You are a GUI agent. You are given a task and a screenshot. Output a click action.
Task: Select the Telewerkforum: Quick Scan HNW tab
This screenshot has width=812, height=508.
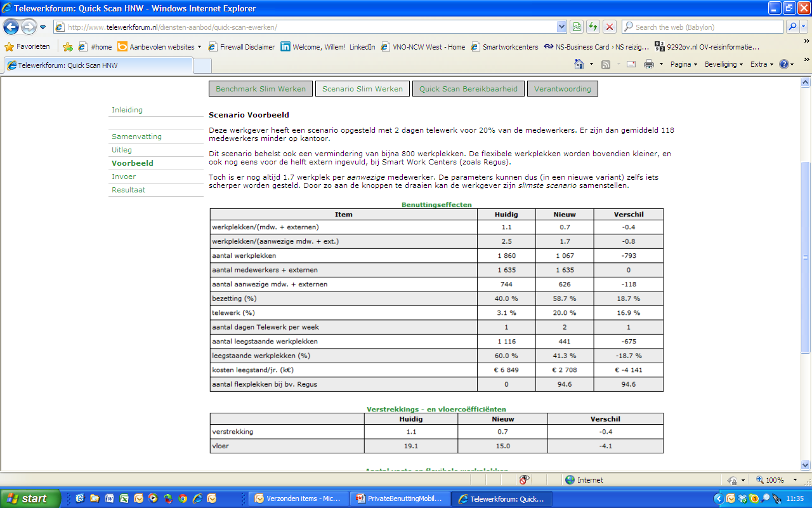point(98,65)
